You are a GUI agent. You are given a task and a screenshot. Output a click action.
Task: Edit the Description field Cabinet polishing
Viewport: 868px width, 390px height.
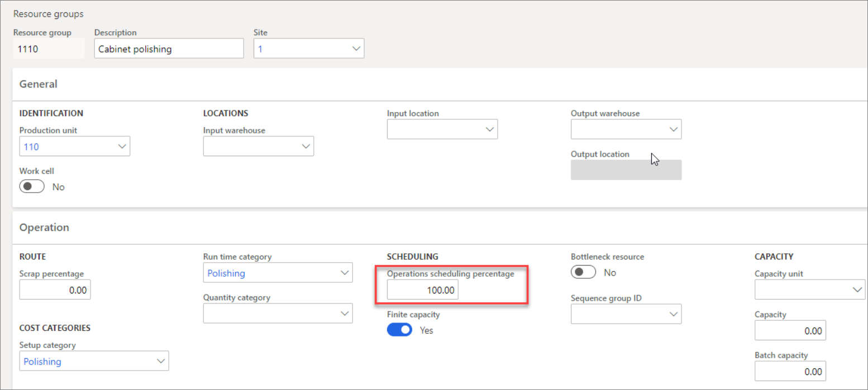pyautogui.click(x=169, y=49)
